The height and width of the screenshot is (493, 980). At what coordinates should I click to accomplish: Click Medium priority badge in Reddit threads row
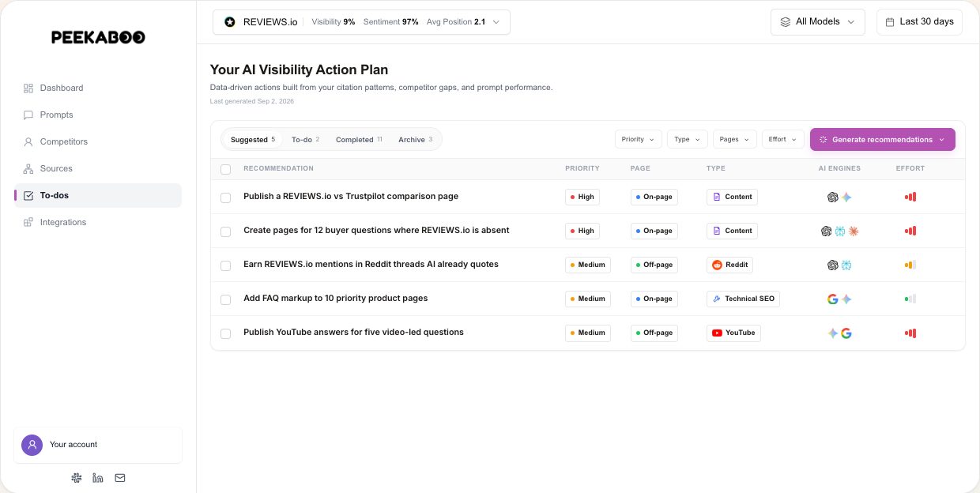tap(588, 265)
